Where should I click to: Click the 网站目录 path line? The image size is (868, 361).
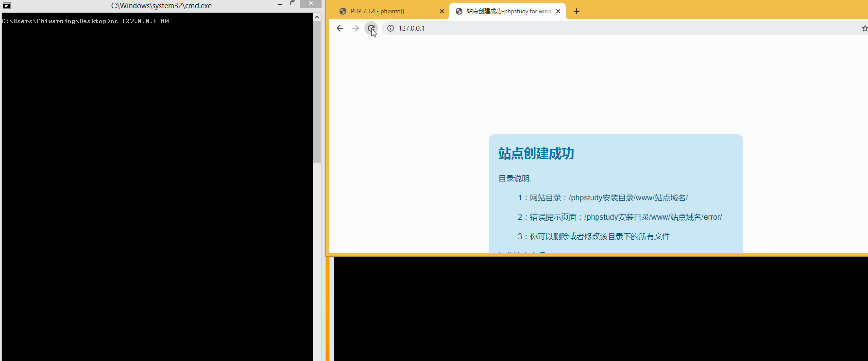[x=603, y=198]
